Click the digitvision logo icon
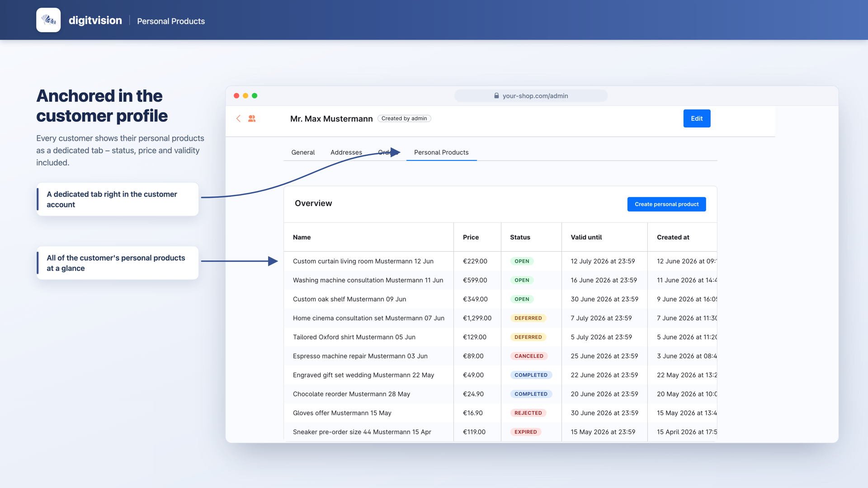This screenshot has width=868, height=488. [x=48, y=20]
